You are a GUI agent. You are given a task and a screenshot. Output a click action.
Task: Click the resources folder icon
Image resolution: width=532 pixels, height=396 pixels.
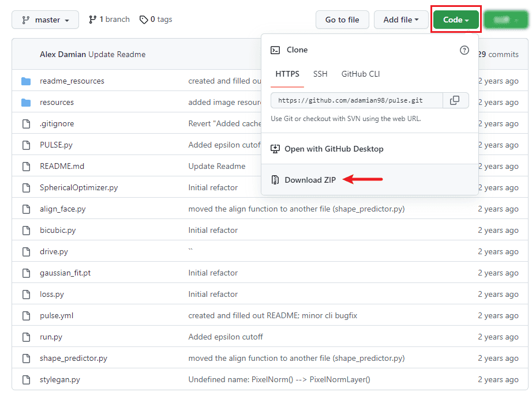click(26, 102)
